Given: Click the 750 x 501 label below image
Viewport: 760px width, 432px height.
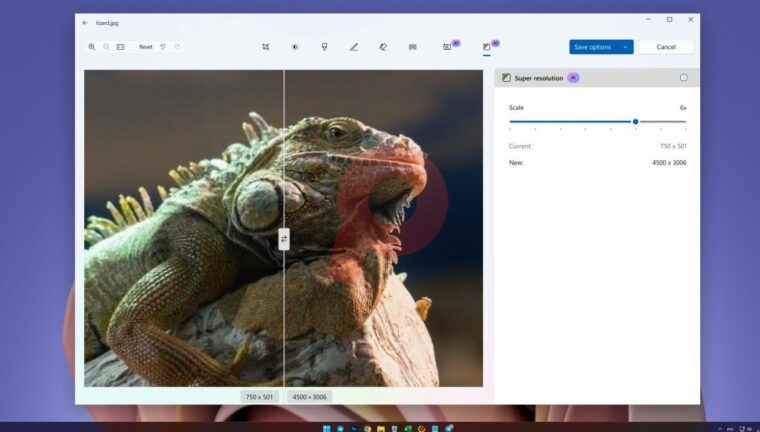Looking at the screenshot, I should [259, 397].
